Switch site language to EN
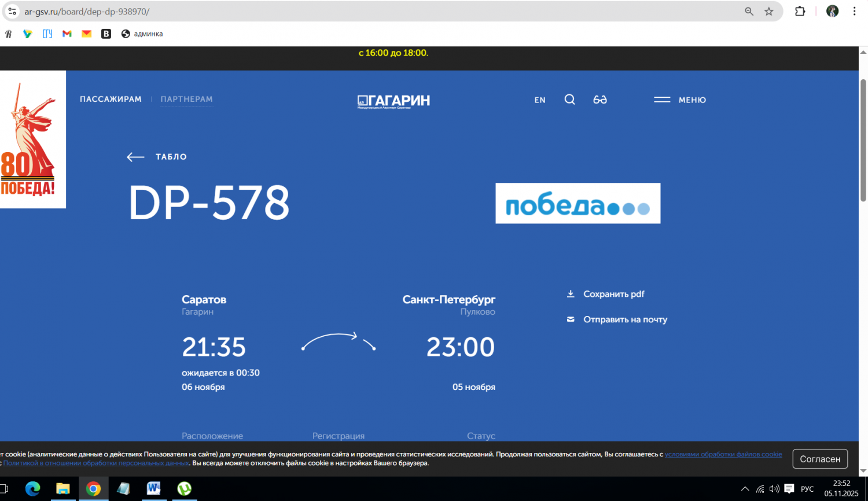 point(539,100)
